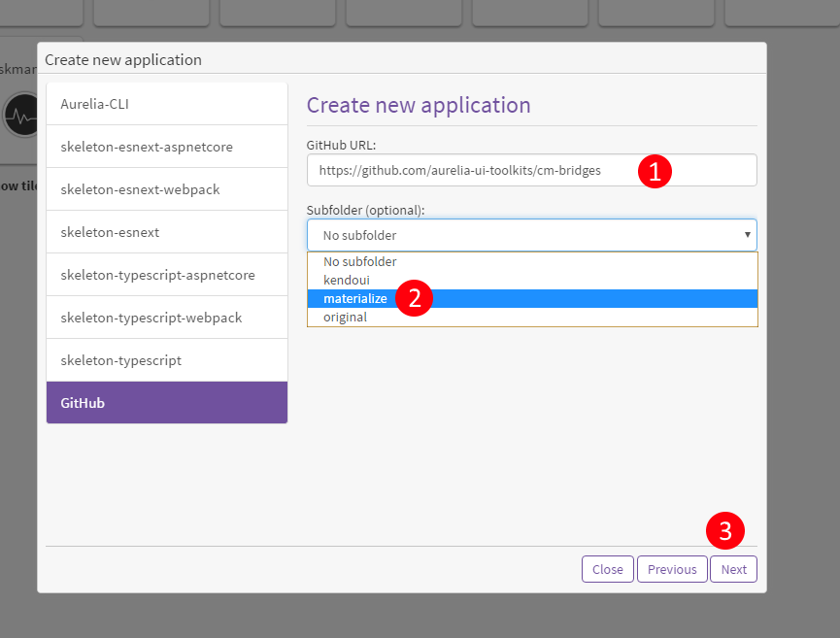This screenshot has width=840, height=638.
Task: Collapse the Subfolder dropdown via its arrow
Action: point(747,235)
